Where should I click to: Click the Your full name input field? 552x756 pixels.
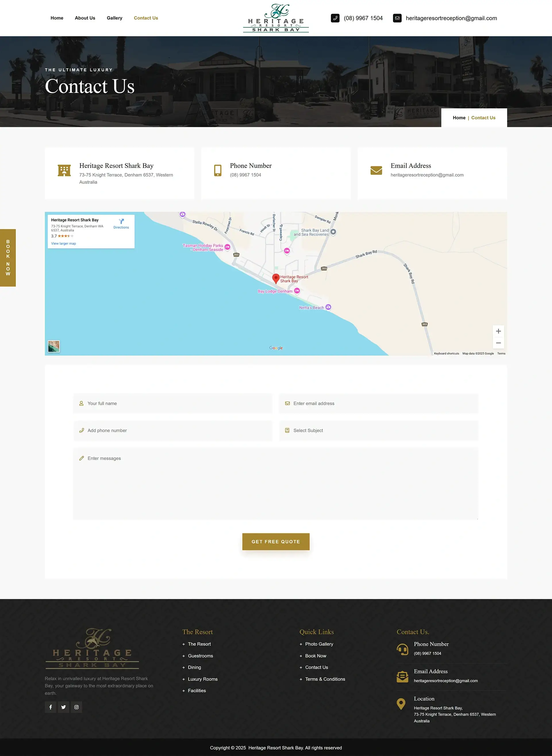click(172, 403)
